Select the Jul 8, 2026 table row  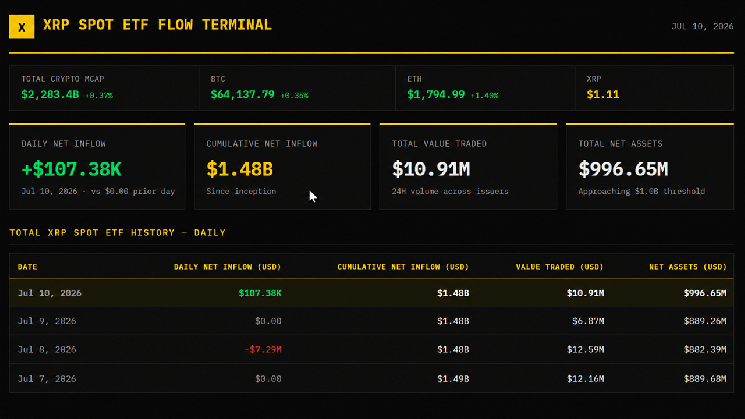pos(372,350)
